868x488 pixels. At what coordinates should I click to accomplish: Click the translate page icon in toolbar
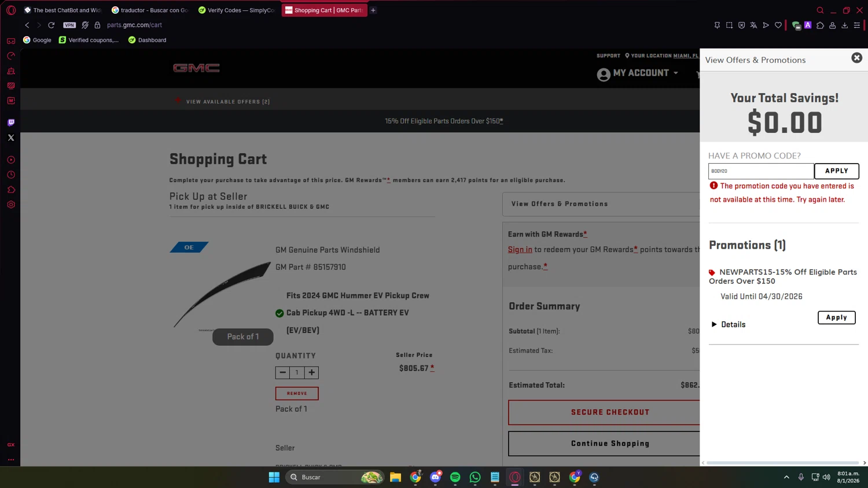pos(753,25)
